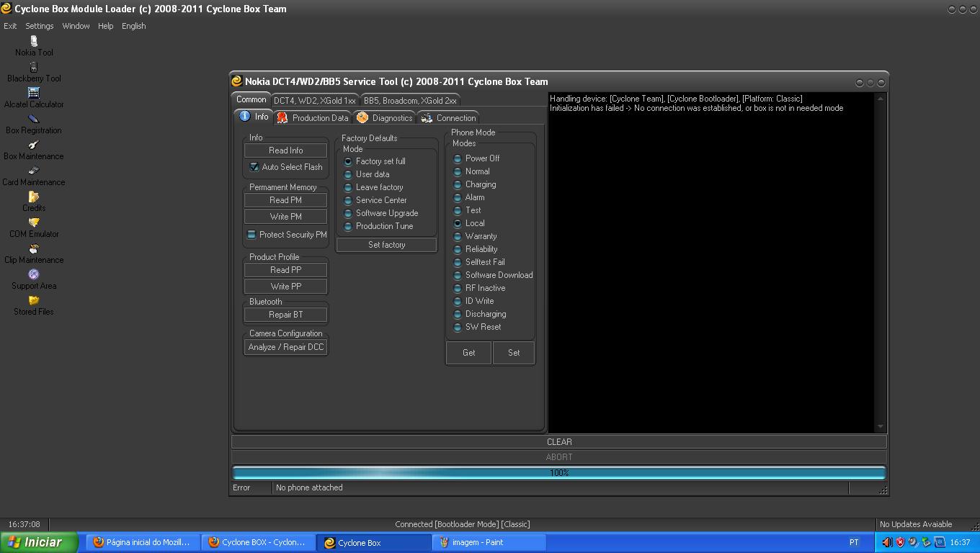Open the Settings menu
Viewport: 980px width, 553px height.
40,26
